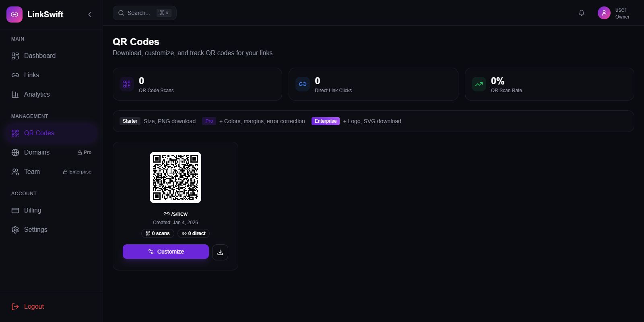Viewport: 644px width, 322px height.
Task: Open Settings from the sidebar
Action: tap(35, 229)
